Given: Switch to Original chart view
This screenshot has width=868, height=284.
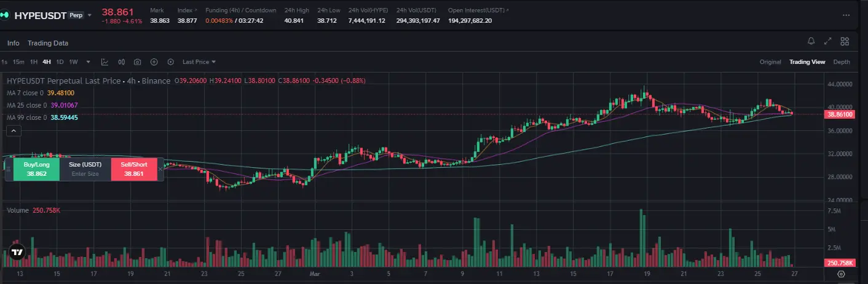Looking at the screenshot, I should [x=770, y=62].
